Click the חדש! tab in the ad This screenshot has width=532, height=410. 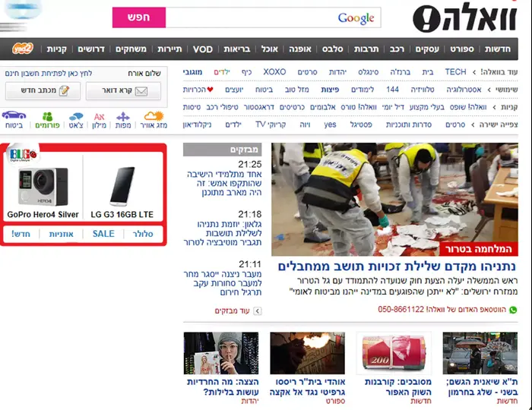[21, 234]
